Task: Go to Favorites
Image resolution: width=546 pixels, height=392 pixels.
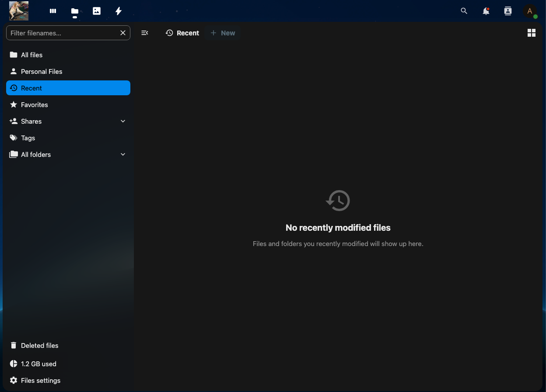Action: click(x=35, y=104)
